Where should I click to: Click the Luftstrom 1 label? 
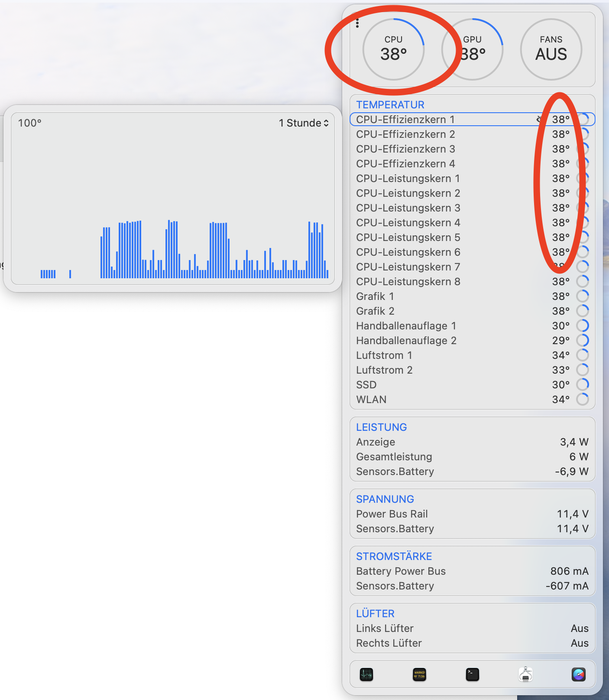384,355
